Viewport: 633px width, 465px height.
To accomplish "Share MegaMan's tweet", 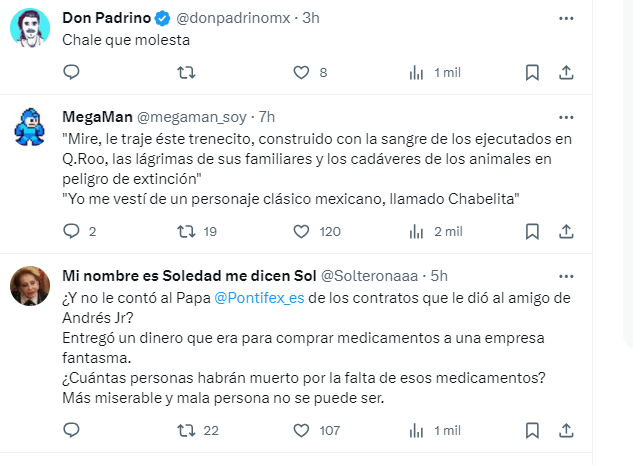I will click(565, 231).
